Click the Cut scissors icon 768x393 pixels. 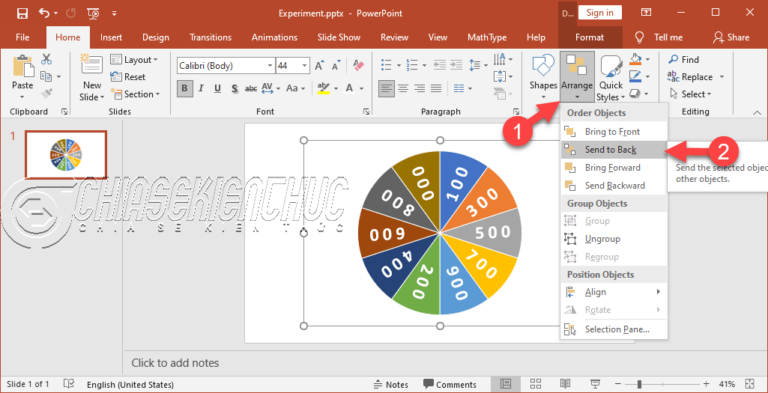(x=47, y=59)
